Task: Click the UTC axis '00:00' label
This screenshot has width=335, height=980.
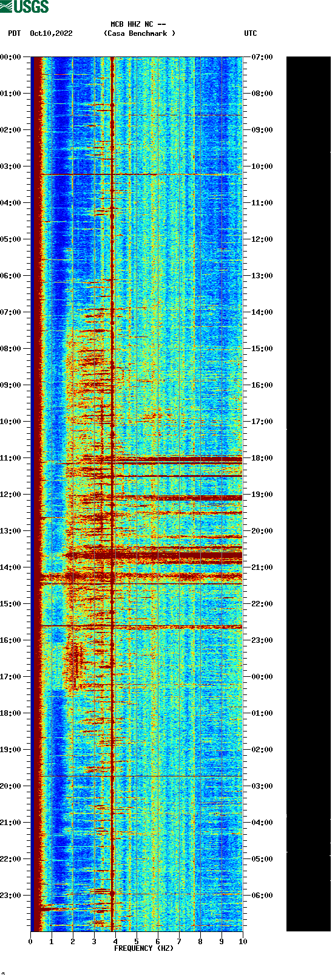Action: 262,677
